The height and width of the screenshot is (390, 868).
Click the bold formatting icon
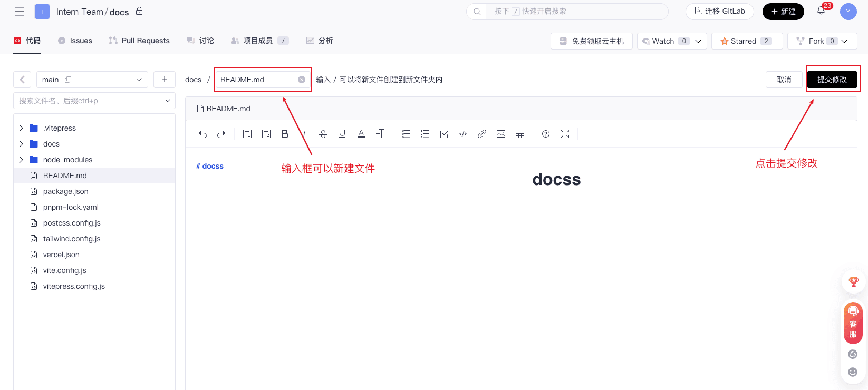point(285,134)
